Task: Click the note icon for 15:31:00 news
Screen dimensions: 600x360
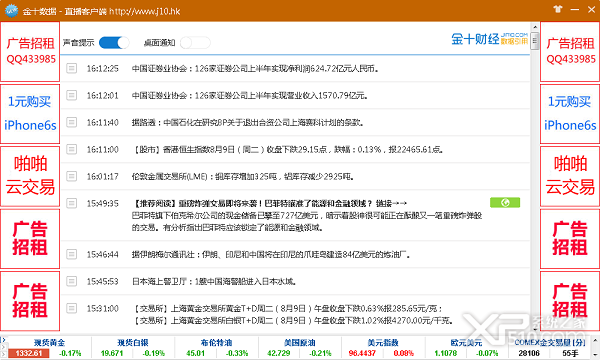Action: point(71,308)
